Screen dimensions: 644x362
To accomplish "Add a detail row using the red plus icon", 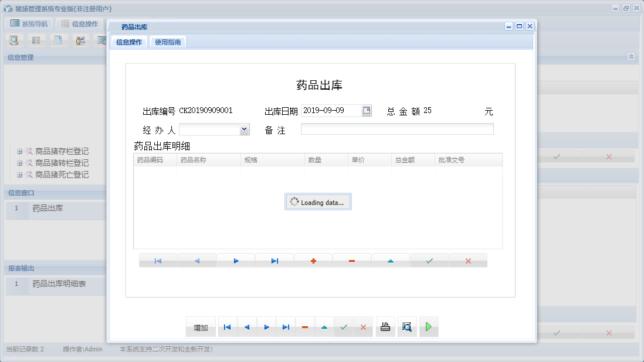I will (313, 259).
